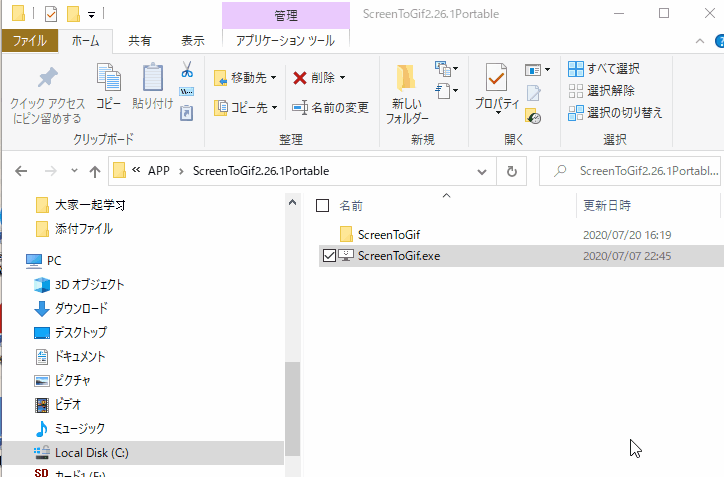Open the recent locations dropdown arrow

click(x=74, y=171)
